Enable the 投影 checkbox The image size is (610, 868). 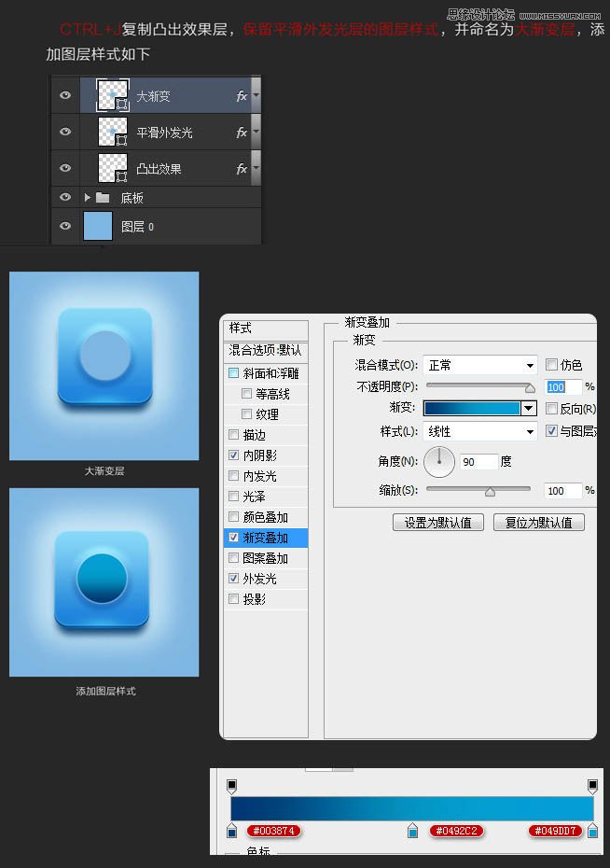(x=233, y=598)
